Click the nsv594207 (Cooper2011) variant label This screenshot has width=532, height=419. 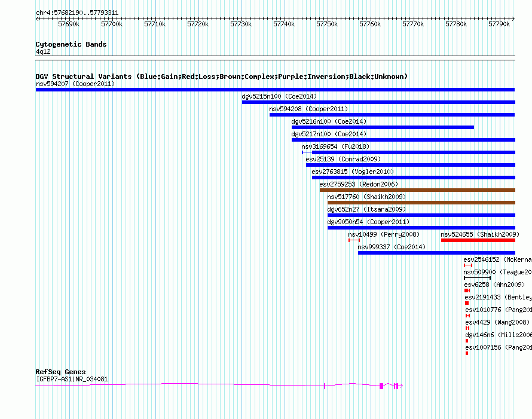[75, 84]
